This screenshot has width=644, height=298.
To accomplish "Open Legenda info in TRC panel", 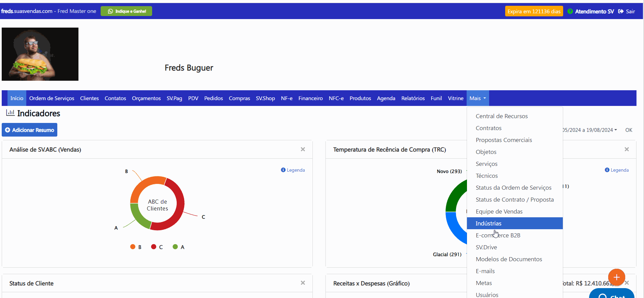I will (617, 170).
